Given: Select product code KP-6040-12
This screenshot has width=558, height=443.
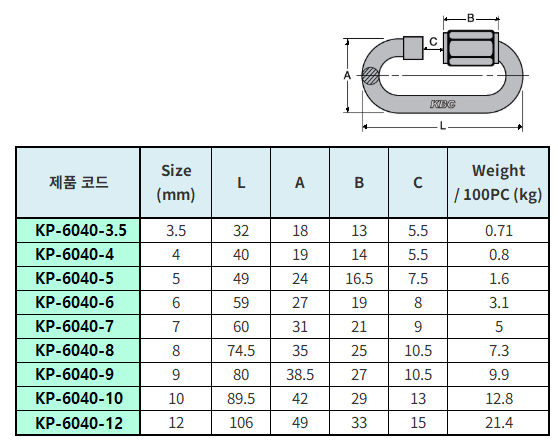Looking at the screenshot, I should [79, 423].
